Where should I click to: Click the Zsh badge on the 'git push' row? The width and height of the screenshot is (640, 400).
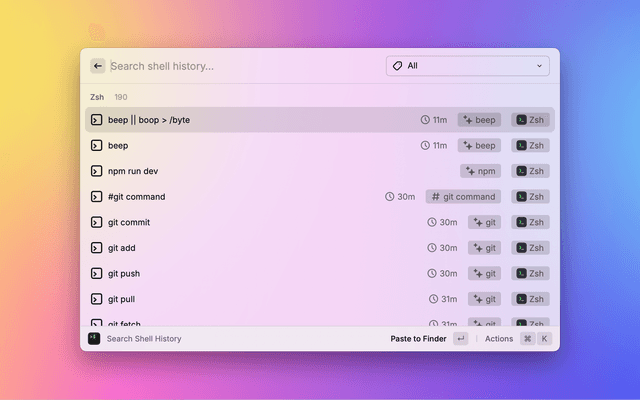530,273
